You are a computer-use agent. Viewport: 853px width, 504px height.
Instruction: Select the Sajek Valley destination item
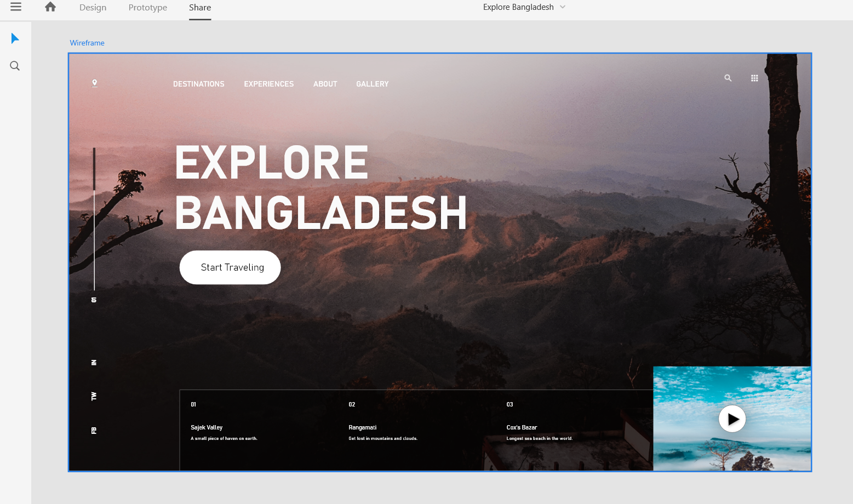(x=207, y=427)
